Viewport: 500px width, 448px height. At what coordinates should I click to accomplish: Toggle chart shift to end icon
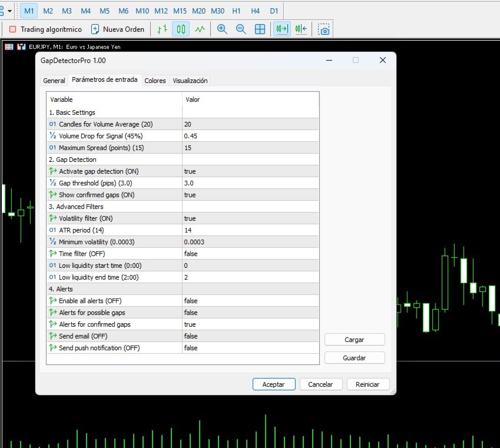[x=282, y=29]
